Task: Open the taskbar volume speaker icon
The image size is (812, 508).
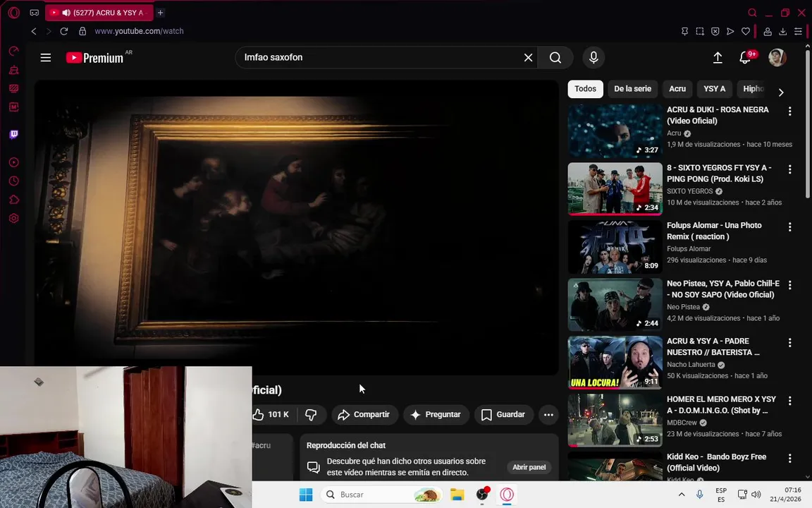Action: point(756,495)
